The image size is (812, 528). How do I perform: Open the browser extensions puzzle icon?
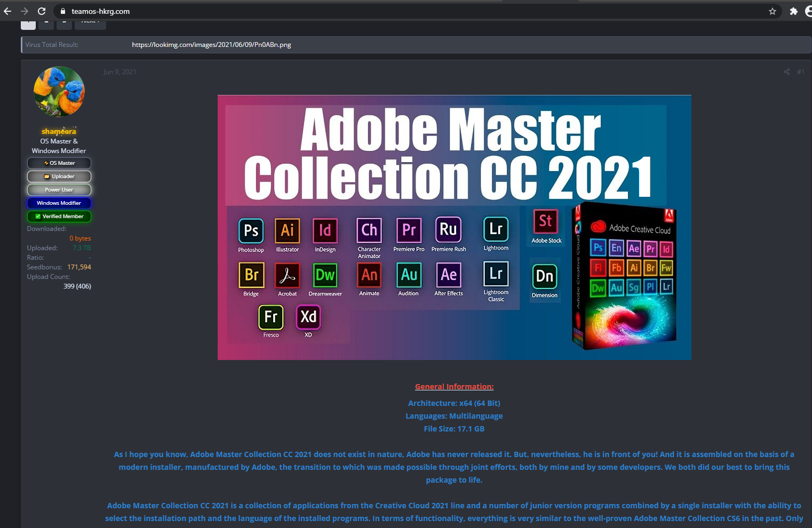[x=794, y=11]
